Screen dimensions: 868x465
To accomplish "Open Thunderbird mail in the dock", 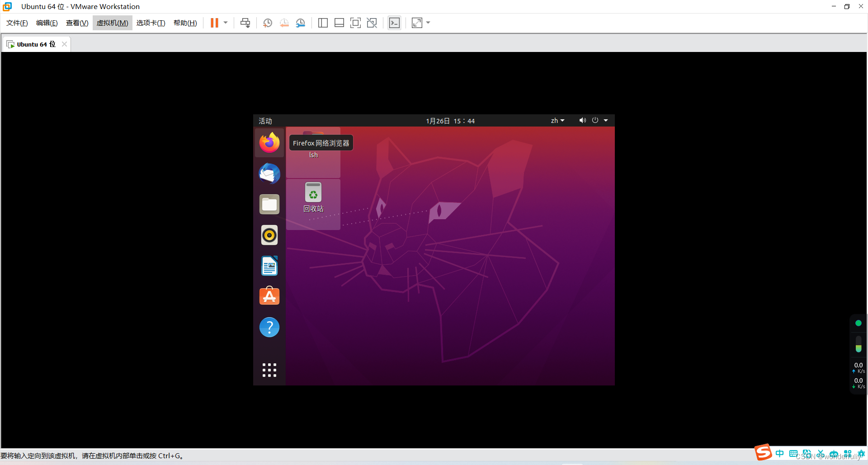I will [x=269, y=174].
